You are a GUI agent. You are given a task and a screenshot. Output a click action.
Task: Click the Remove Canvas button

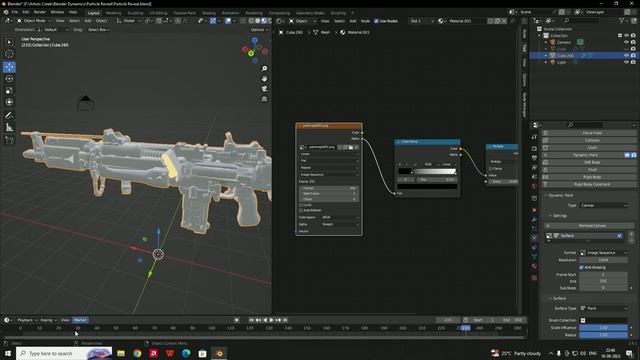pos(592,226)
